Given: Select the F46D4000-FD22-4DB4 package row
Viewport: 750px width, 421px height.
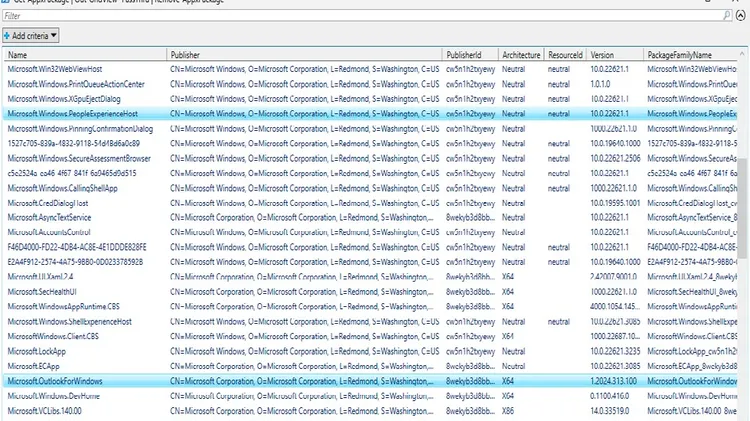Looking at the screenshot, I should [x=371, y=247].
